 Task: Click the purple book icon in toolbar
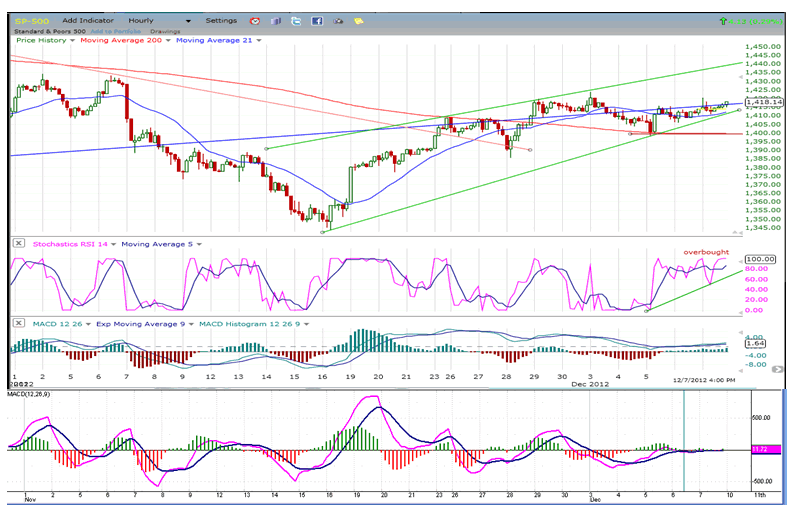point(275,20)
